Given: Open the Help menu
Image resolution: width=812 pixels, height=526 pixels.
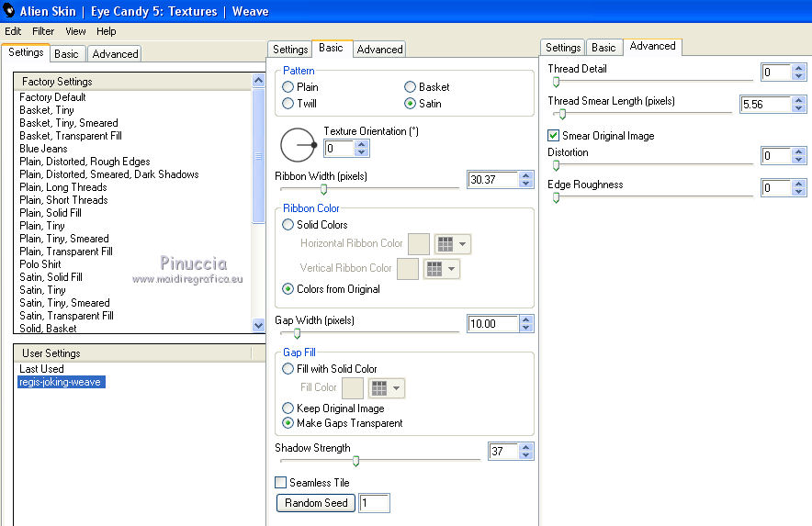Looking at the screenshot, I should point(107,31).
